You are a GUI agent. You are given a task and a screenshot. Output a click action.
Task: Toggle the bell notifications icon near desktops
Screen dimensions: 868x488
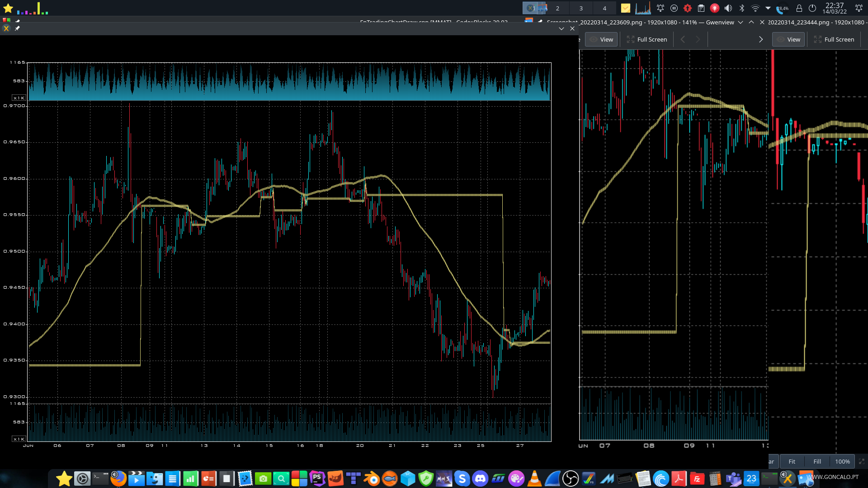[660, 8]
